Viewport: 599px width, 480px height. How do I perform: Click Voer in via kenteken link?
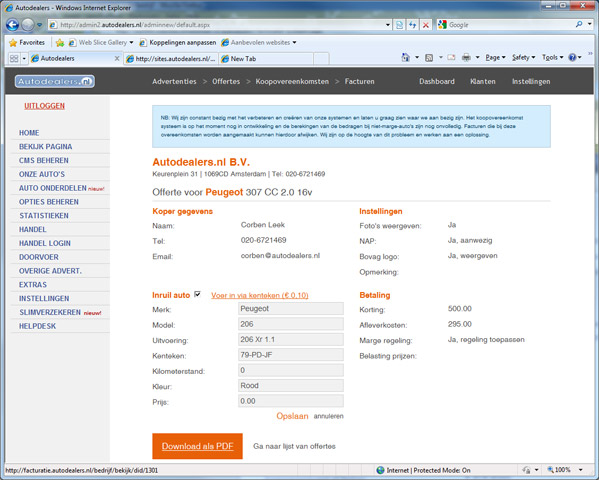tap(260, 295)
